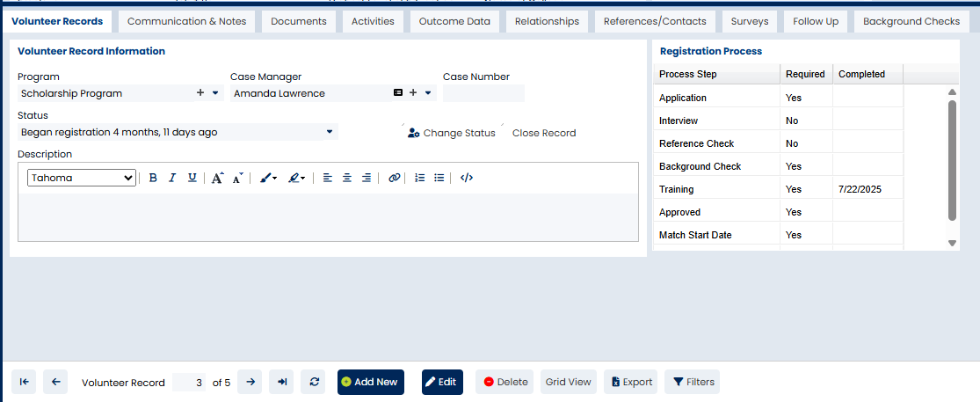Screen dimensions: 980x402
Task: Click inside the Description text area
Action: tap(328, 217)
